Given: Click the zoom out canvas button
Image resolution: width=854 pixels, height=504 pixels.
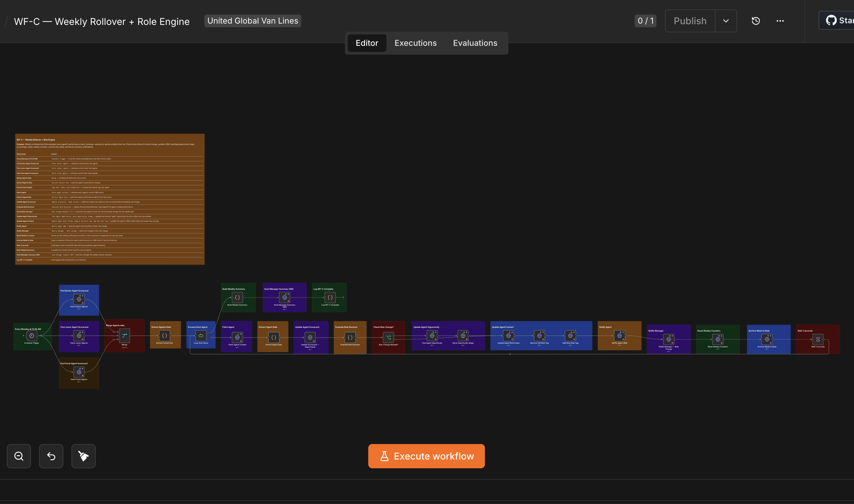Looking at the screenshot, I should pos(19,456).
